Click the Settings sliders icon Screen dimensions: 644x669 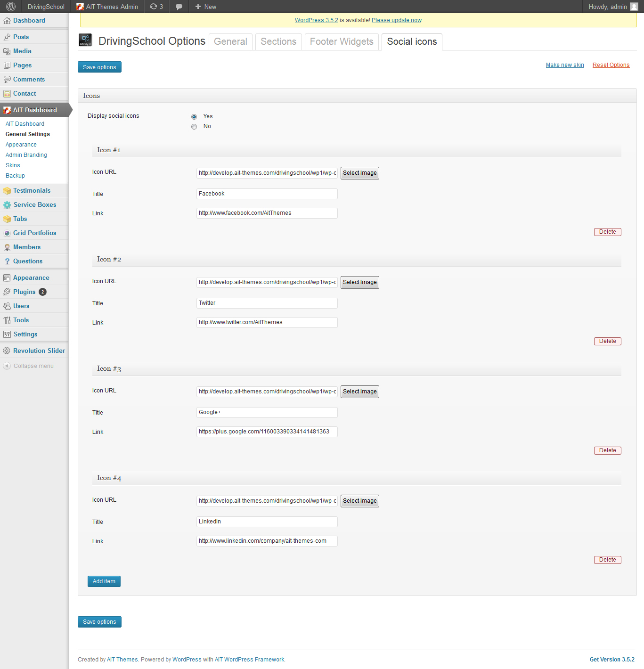[7, 334]
